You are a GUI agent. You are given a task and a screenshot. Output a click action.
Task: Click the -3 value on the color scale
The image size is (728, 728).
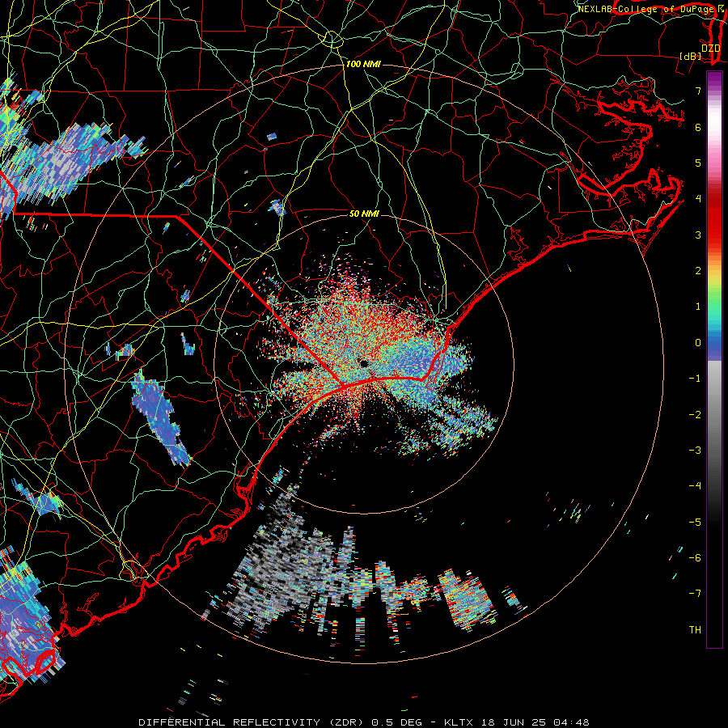695,451
